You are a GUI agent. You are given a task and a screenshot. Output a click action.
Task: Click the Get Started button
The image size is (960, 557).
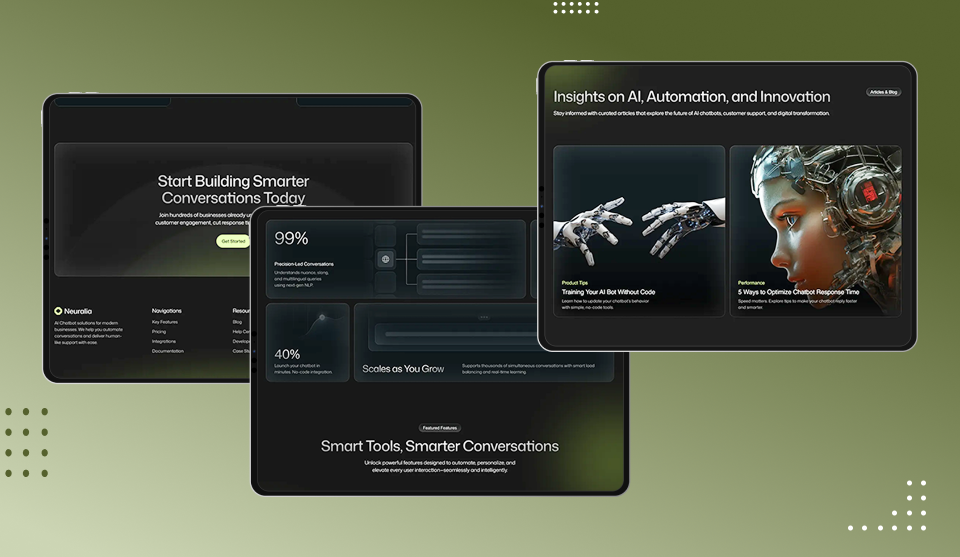(233, 241)
